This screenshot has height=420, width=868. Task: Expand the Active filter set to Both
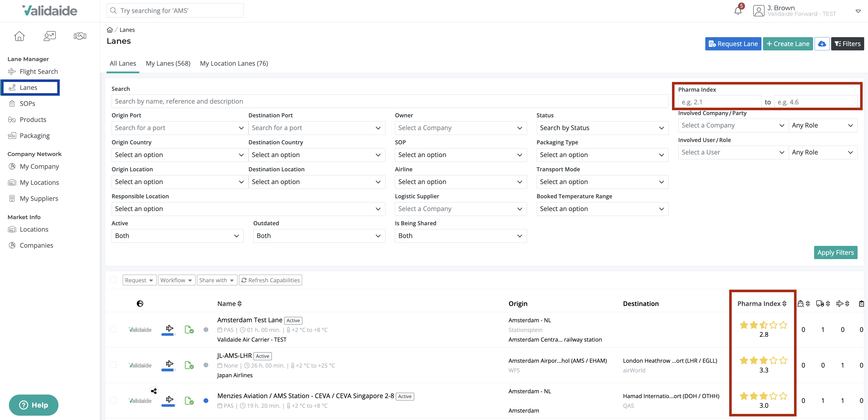click(177, 235)
